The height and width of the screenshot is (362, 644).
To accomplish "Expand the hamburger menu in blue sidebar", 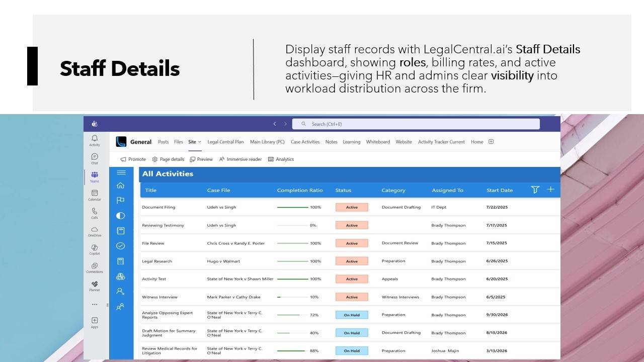I will click(121, 172).
